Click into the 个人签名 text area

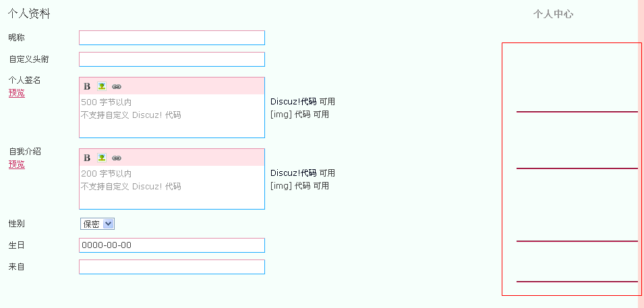(172, 116)
